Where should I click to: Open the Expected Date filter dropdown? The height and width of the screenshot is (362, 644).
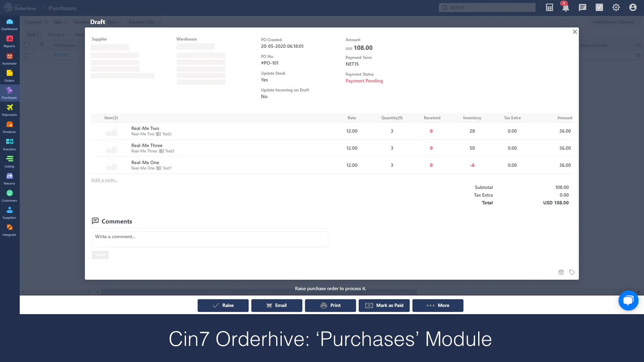coord(144,22)
